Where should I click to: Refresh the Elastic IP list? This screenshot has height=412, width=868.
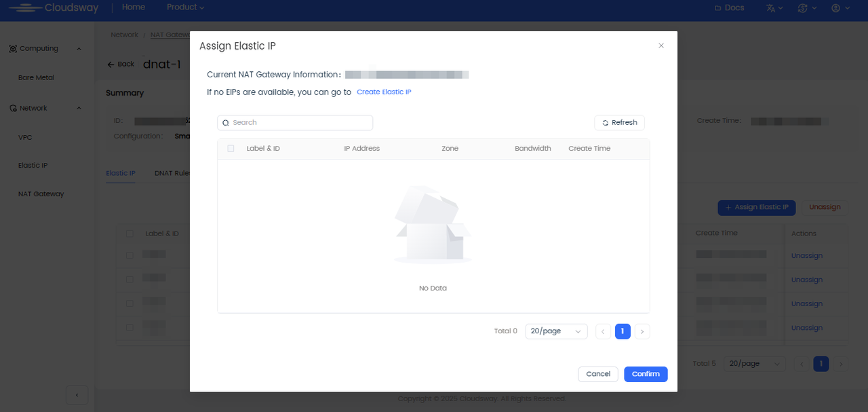tap(619, 122)
